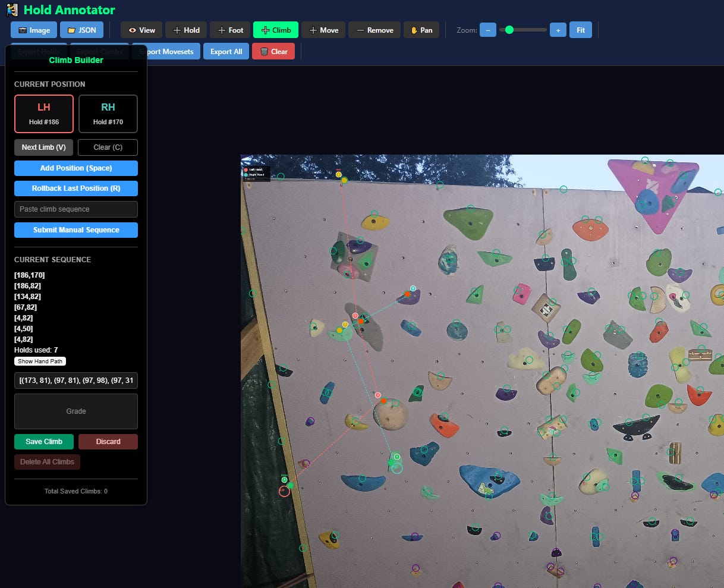Viewport: 724px width, 588px height.
Task: Click the hand path coordinates field
Action: [76, 381]
